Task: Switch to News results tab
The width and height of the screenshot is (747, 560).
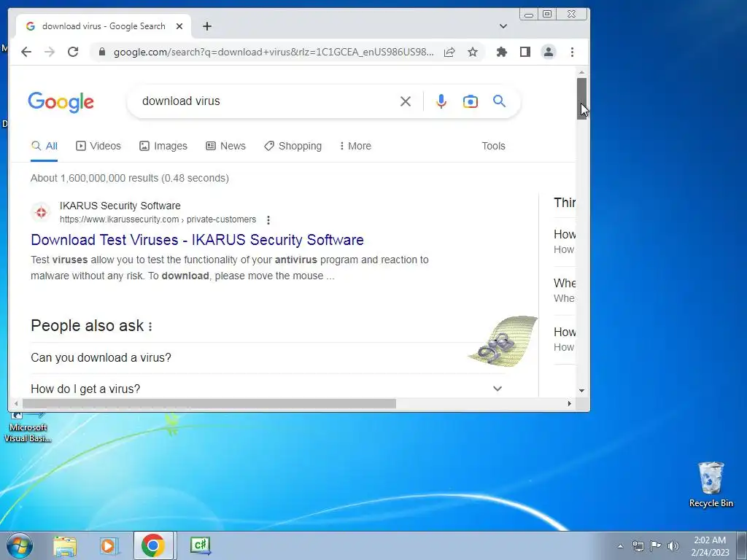Action: [x=226, y=146]
